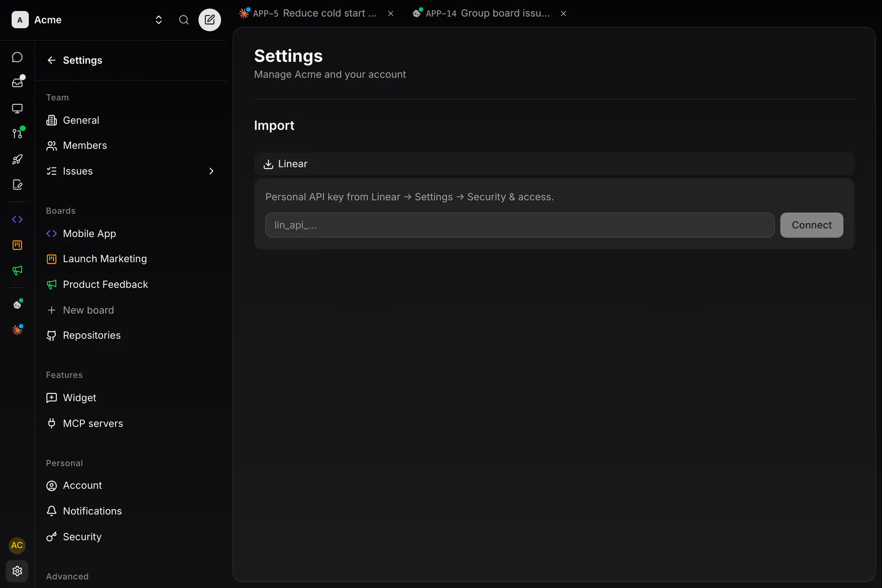Image resolution: width=882 pixels, height=588 pixels.
Task: Open Security personal settings
Action: point(131,537)
